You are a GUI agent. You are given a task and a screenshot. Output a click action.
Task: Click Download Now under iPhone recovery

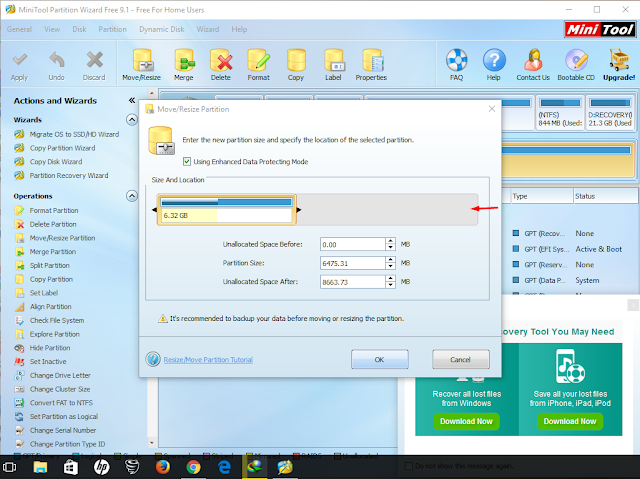click(570, 421)
